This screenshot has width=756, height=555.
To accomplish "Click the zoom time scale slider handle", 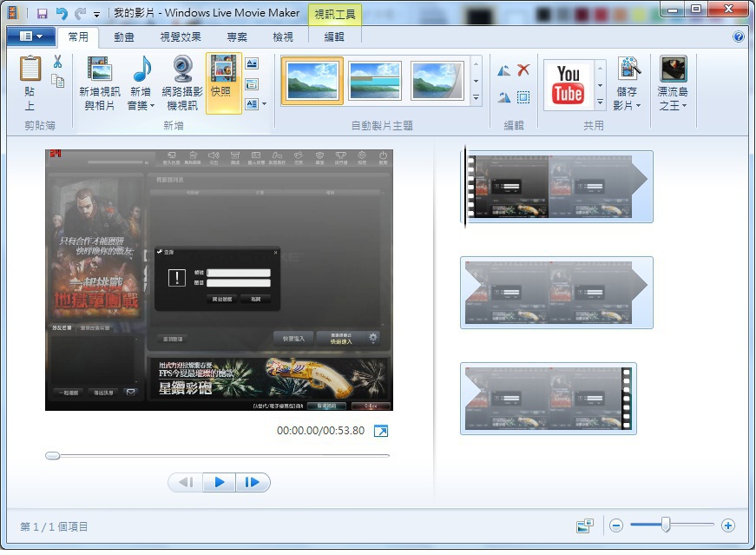I will (x=666, y=525).
